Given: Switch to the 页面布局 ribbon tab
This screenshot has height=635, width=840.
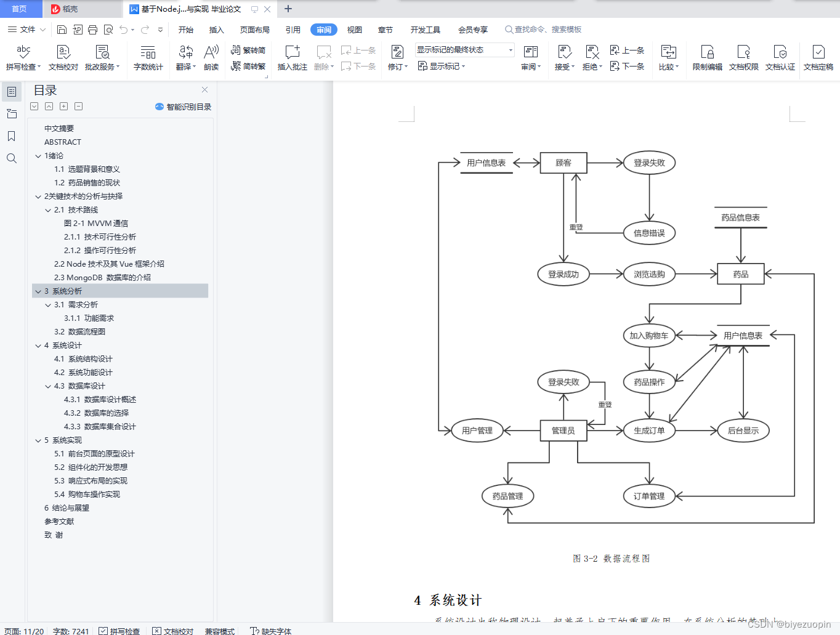Looking at the screenshot, I should pyautogui.click(x=255, y=30).
